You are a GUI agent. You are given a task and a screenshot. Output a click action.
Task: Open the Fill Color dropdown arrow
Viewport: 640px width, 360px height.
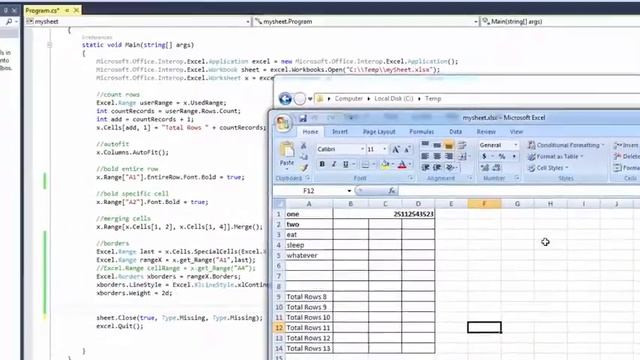point(392,164)
